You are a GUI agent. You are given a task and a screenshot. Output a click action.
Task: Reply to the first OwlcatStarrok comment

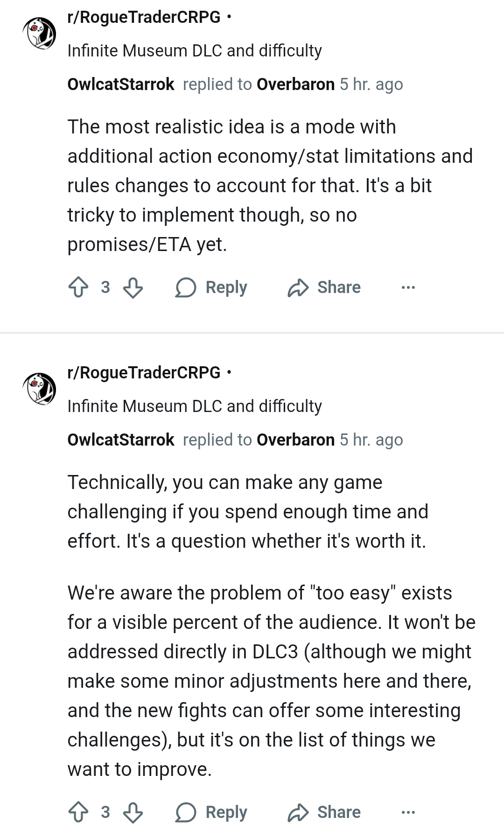[211, 287]
